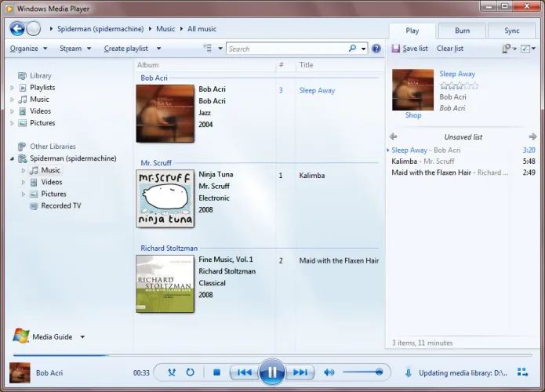Pause playback with the center button
The image size is (545, 392).
[x=271, y=372]
